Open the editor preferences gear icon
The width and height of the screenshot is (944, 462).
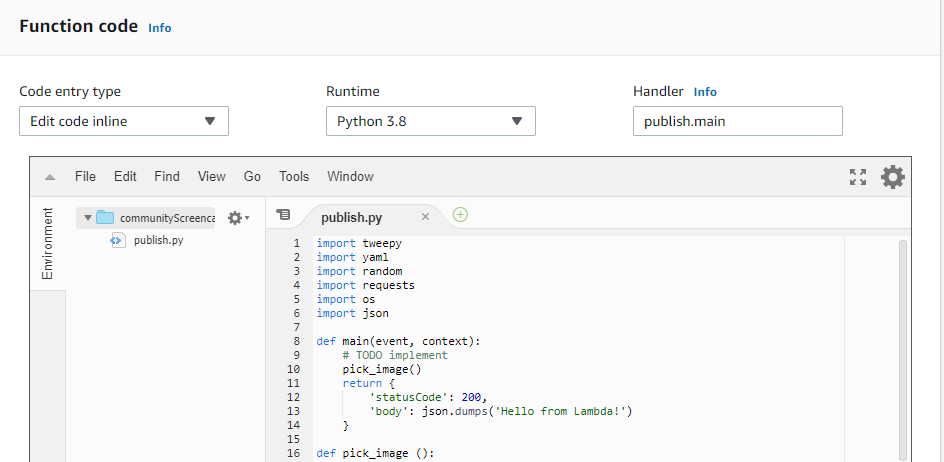click(893, 177)
